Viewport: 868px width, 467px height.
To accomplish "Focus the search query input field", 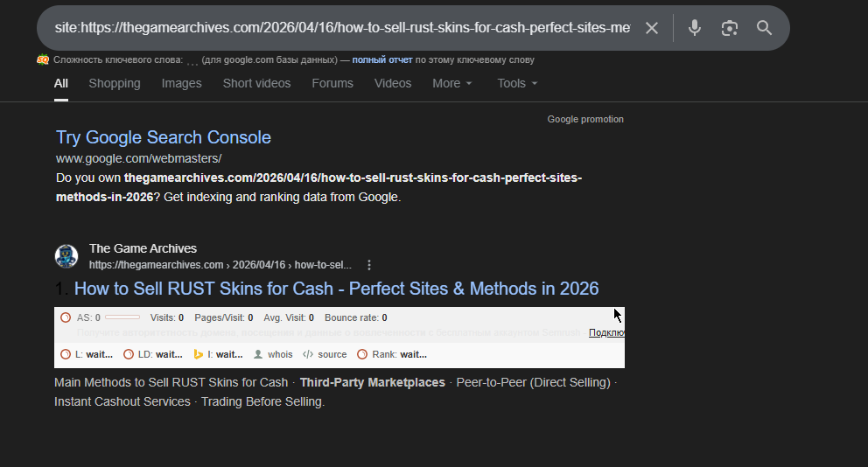I will 342,28.
